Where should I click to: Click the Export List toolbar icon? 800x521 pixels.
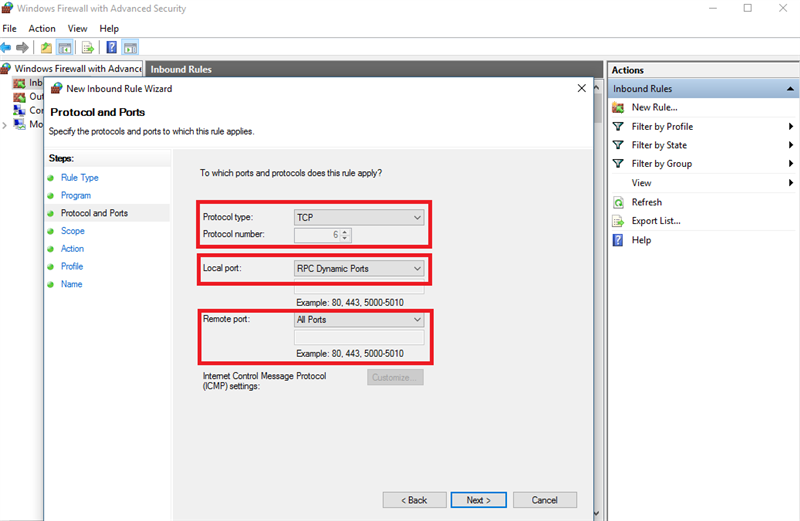(88, 47)
